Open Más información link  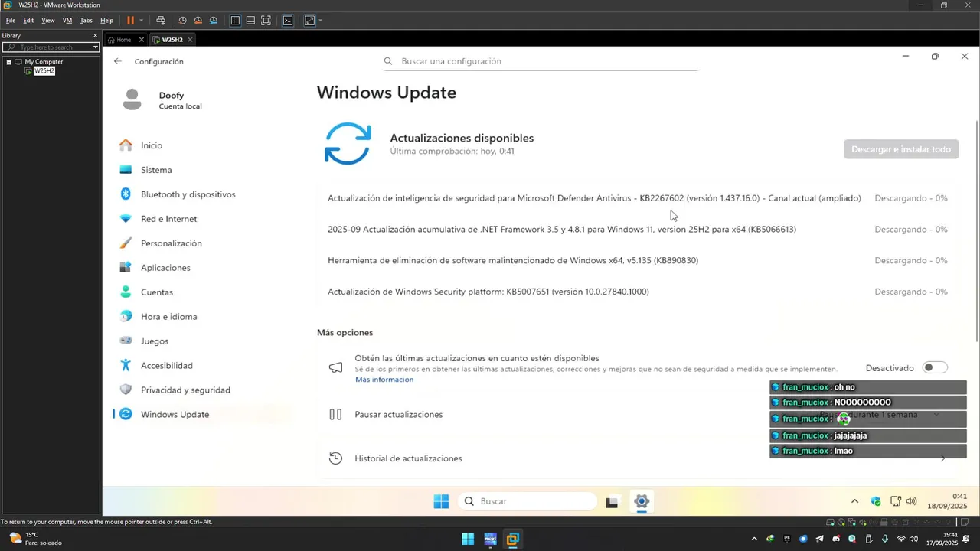[x=384, y=380]
